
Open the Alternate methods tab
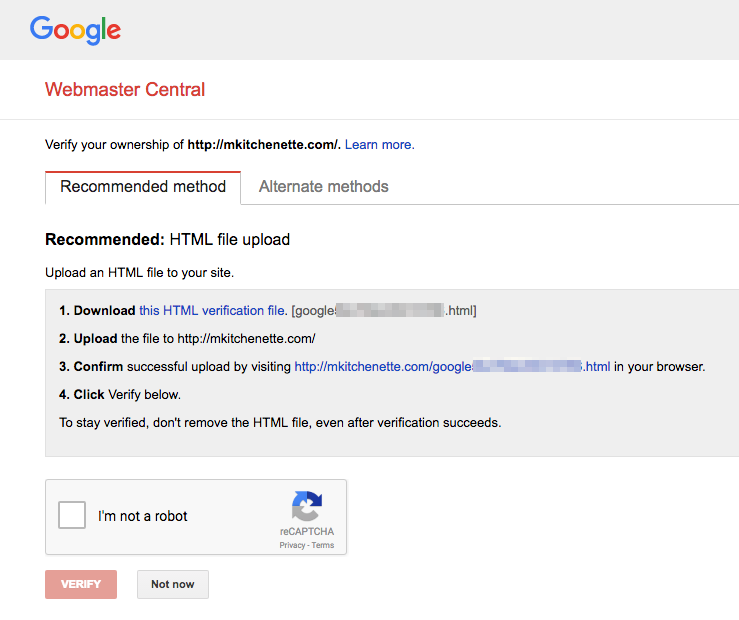coord(323,187)
